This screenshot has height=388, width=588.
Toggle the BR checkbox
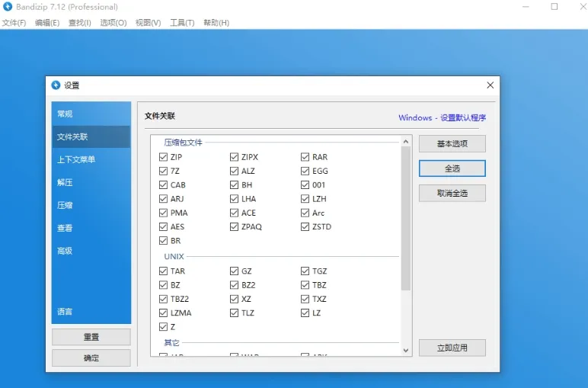pos(163,241)
